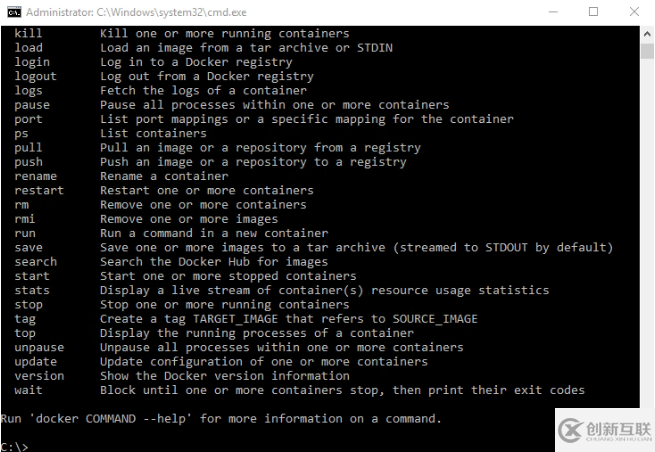Click the C:\> command prompt line
The image size is (655, 452).
[x=15, y=446]
